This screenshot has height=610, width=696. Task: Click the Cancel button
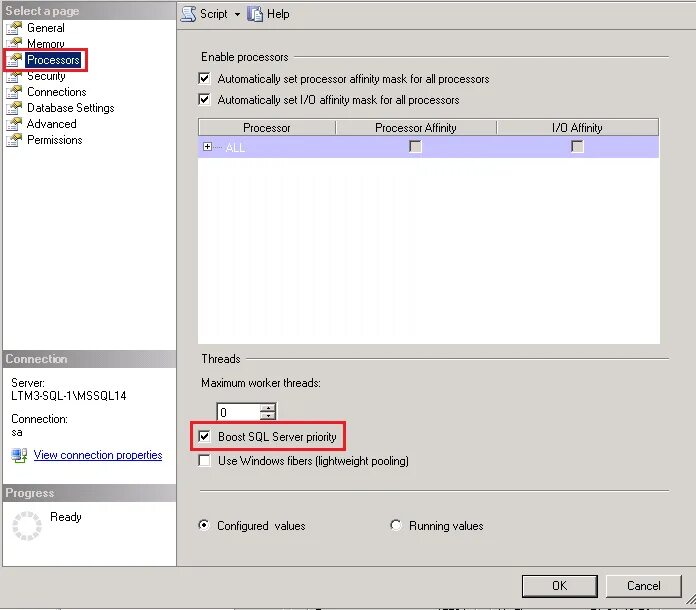click(644, 586)
